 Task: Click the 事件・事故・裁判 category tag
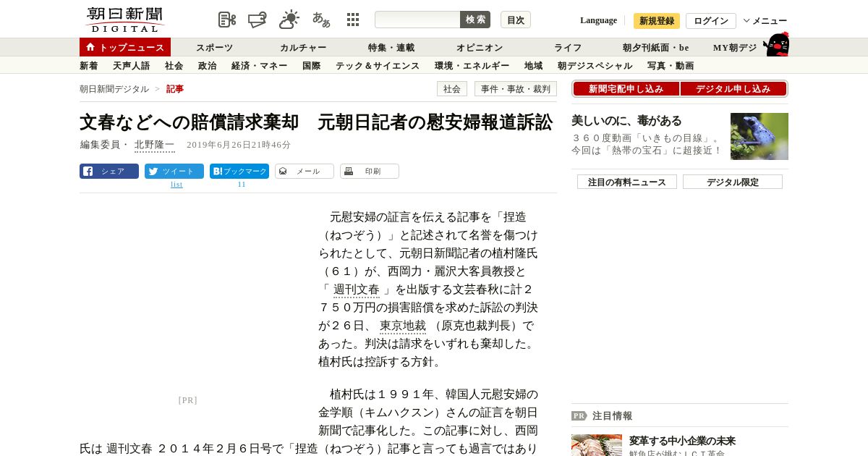[x=516, y=89]
